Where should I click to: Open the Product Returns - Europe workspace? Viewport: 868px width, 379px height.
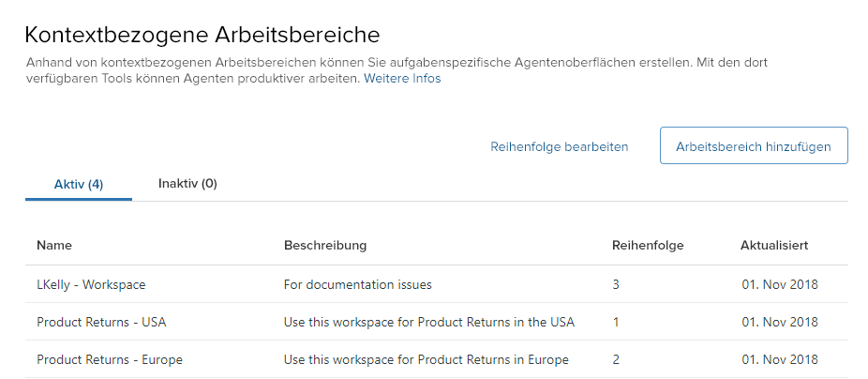110,359
